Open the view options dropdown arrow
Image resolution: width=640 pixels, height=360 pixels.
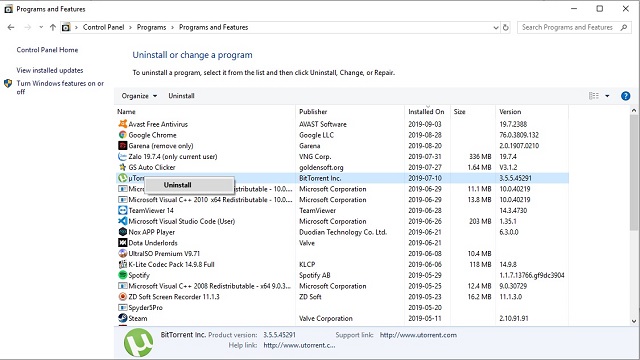[x=607, y=96]
